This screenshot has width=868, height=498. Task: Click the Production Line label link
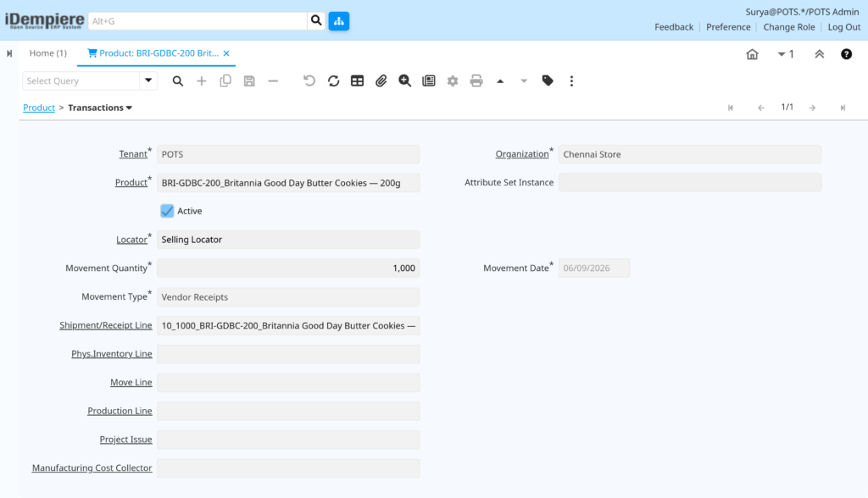click(120, 411)
